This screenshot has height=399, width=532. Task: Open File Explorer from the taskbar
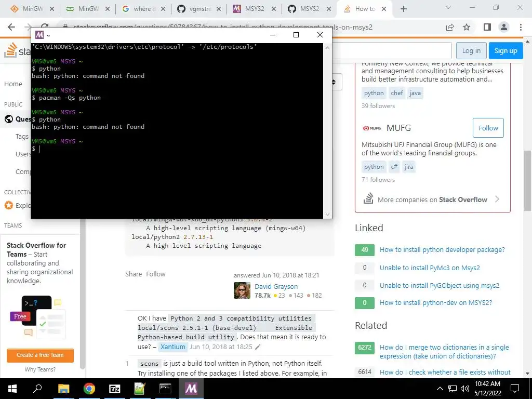[63, 389]
